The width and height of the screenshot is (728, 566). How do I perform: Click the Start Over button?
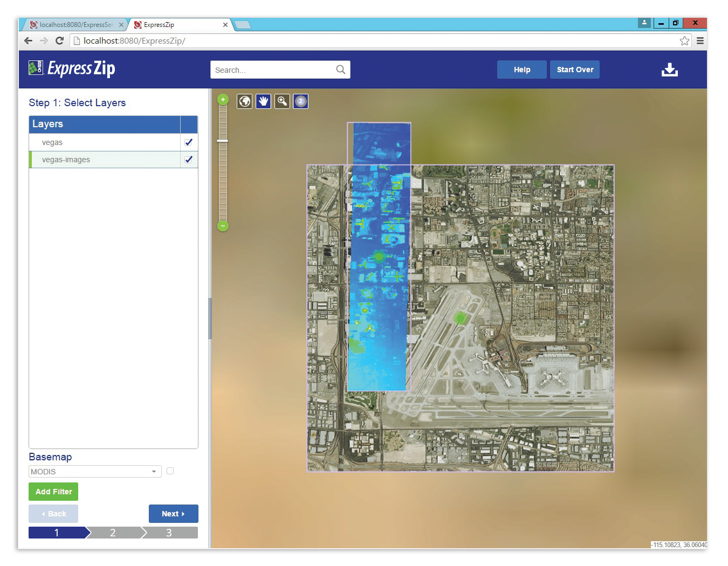(575, 70)
